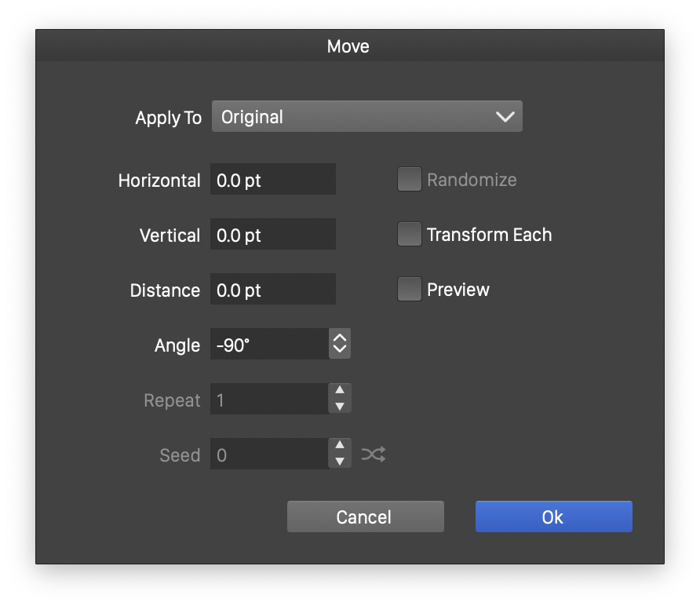Viewport: 700px width, 606px height.
Task: Enable the Preview checkbox
Action: coord(410,289)
